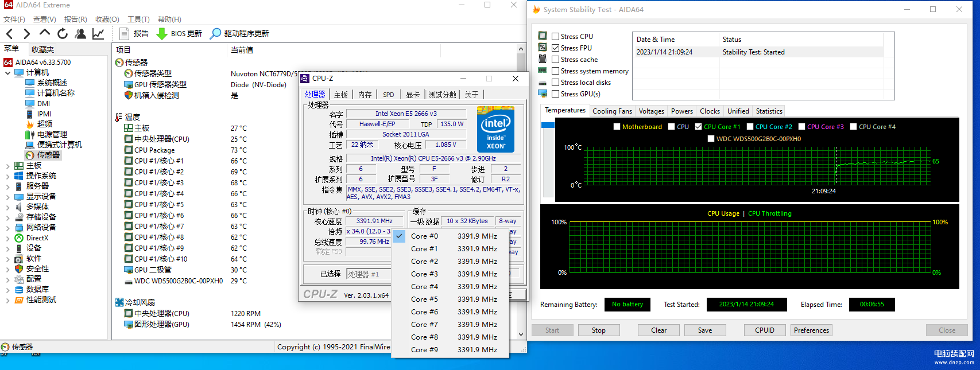Image resolution: width=980 pixels, height=370 pixels.
Task: Open the user icon in AIDA64 toolbar
Action: click(x=80, y=34)
